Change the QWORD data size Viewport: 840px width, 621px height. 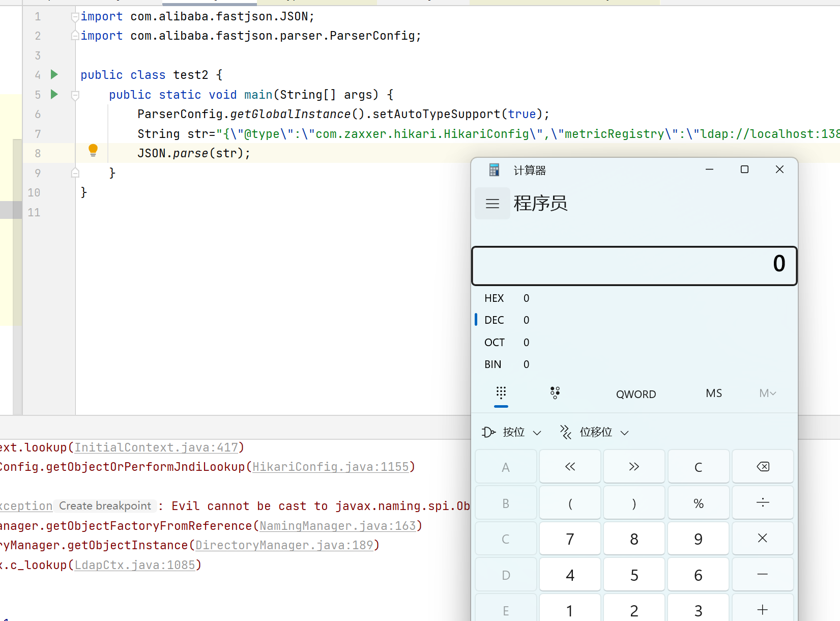636,394
